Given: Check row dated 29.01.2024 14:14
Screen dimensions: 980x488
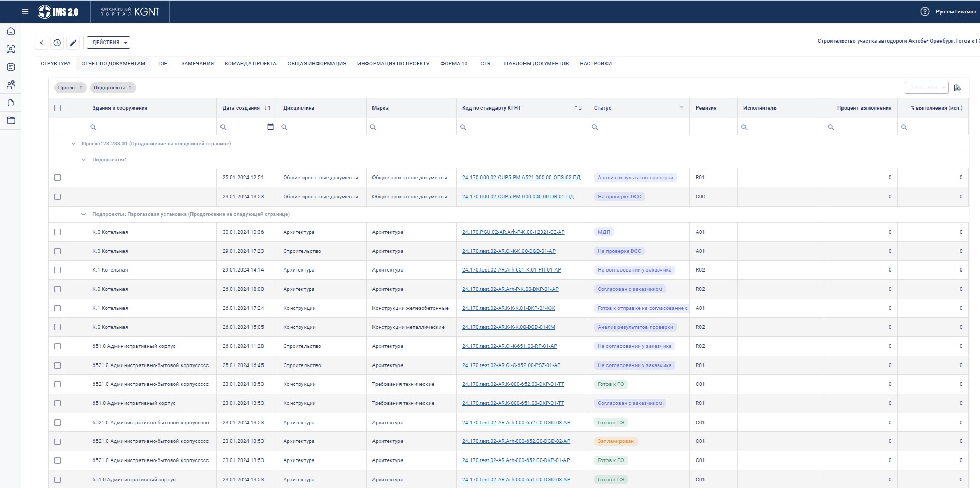Looking at the screenshot, I should pos(58,270).
